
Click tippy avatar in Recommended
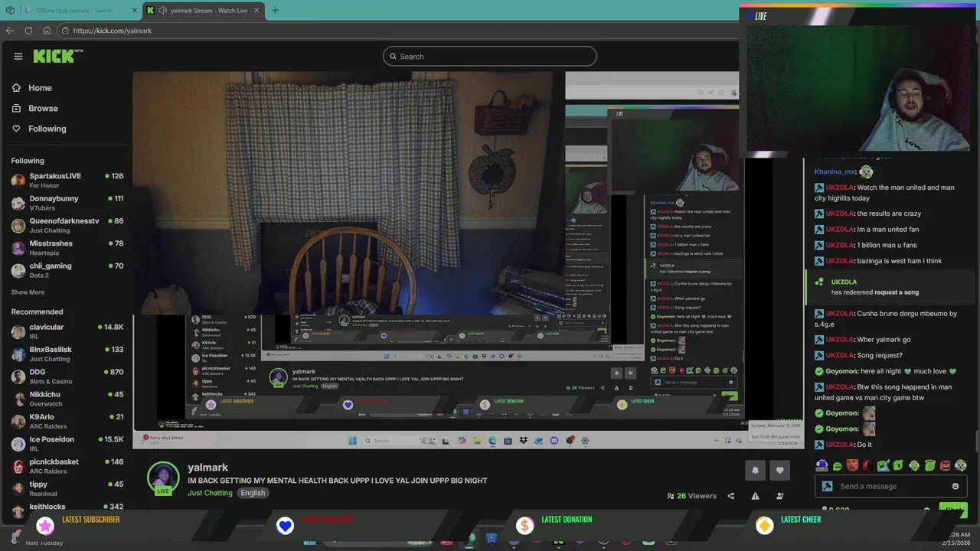coord(18,488)
